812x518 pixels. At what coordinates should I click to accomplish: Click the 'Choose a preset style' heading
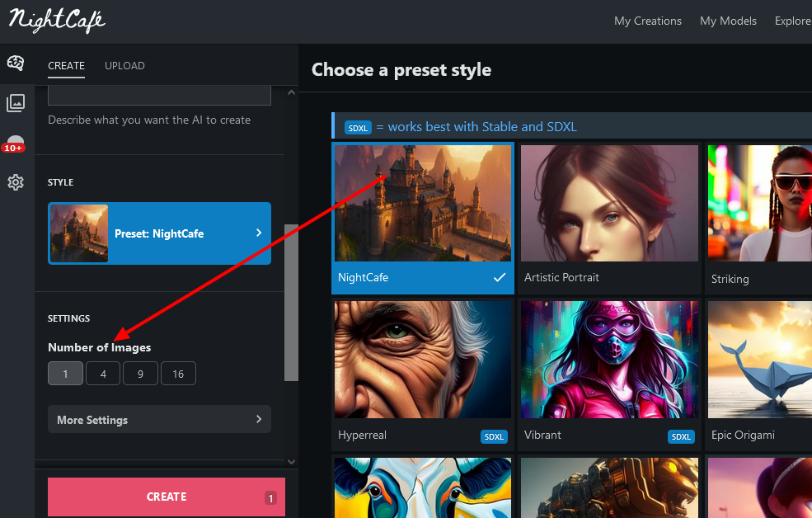pos(401,70)
